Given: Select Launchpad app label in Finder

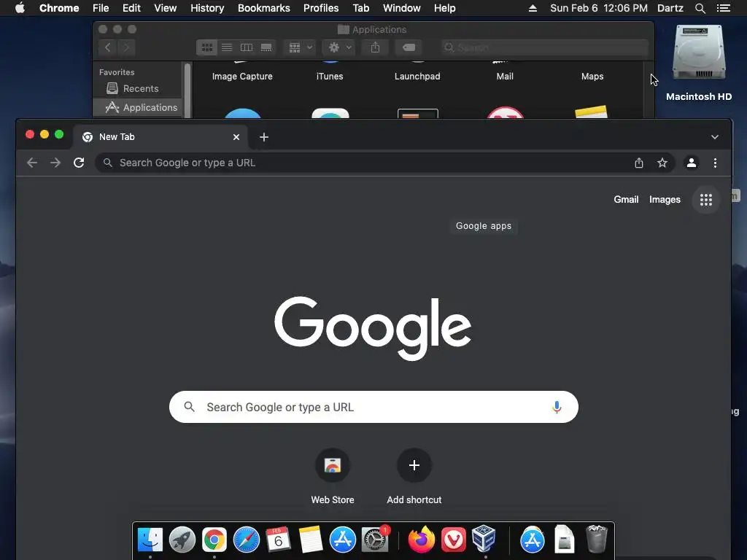Looking at the screenshot, I should pyautogui.click(x=417, y=76).
